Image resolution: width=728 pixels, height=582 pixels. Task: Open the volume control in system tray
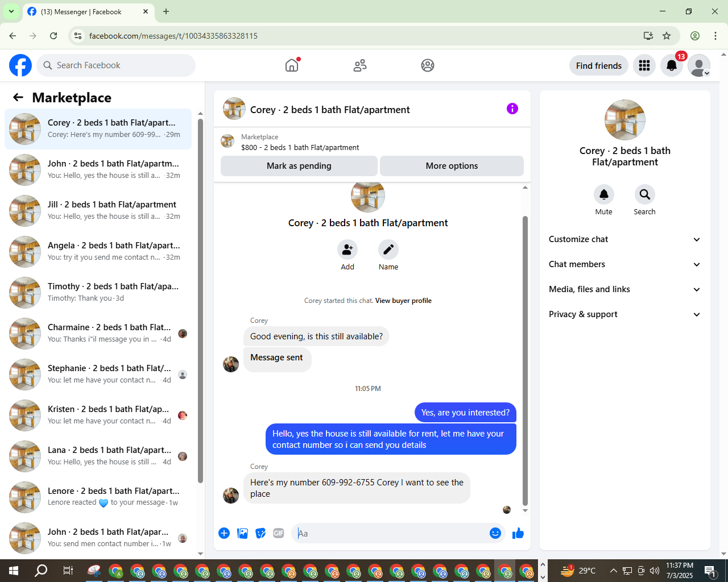pyautogui.click(x=655, y=571)
